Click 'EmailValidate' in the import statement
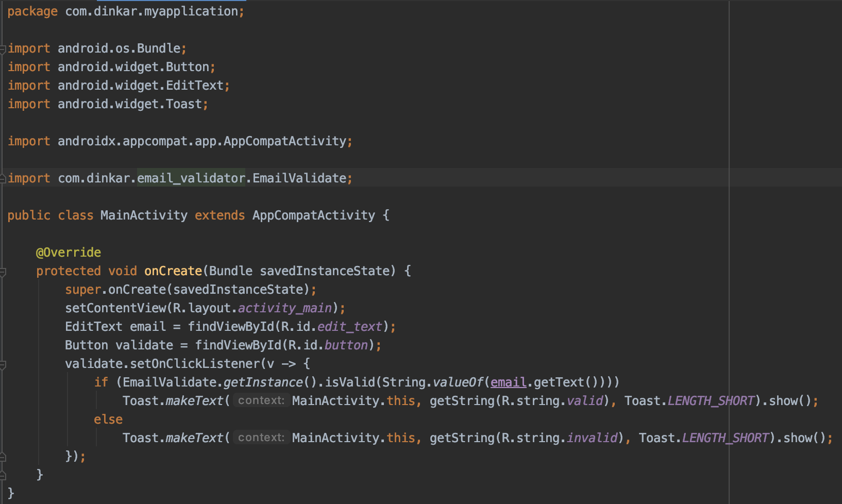842x504 pixels. point(299,178)
